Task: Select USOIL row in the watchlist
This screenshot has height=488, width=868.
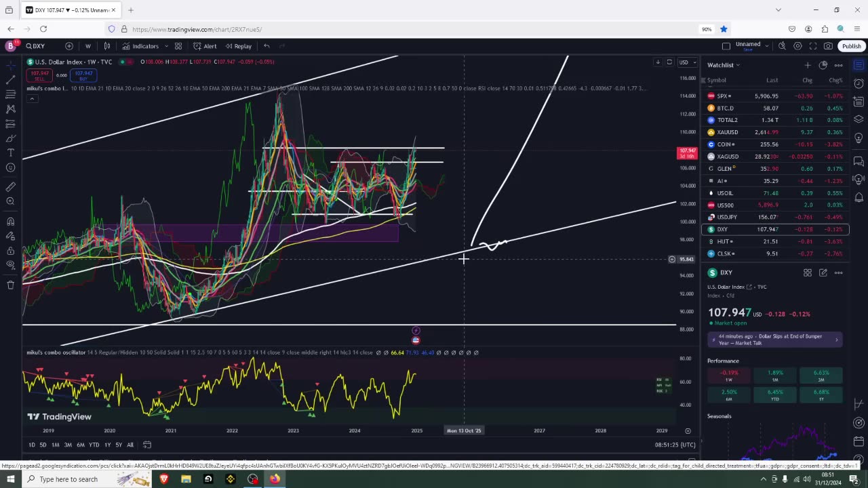Action: point(774,193)
